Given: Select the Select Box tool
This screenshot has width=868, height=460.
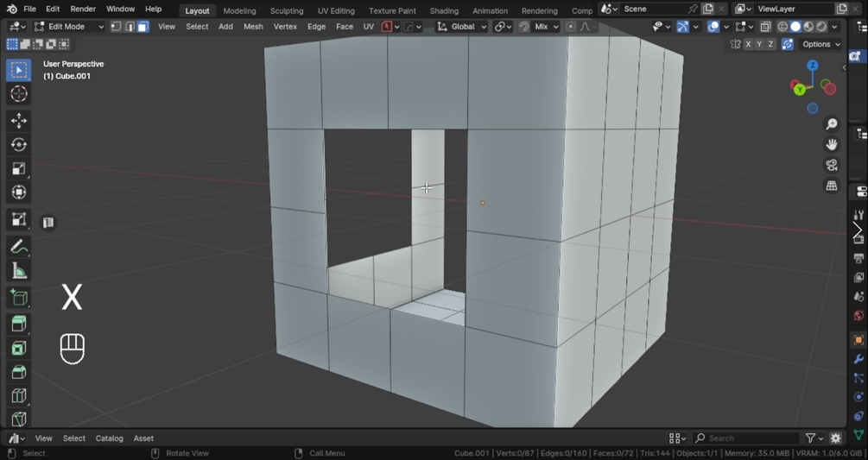Looking at the screenshot, I should (x=19, y=70).
